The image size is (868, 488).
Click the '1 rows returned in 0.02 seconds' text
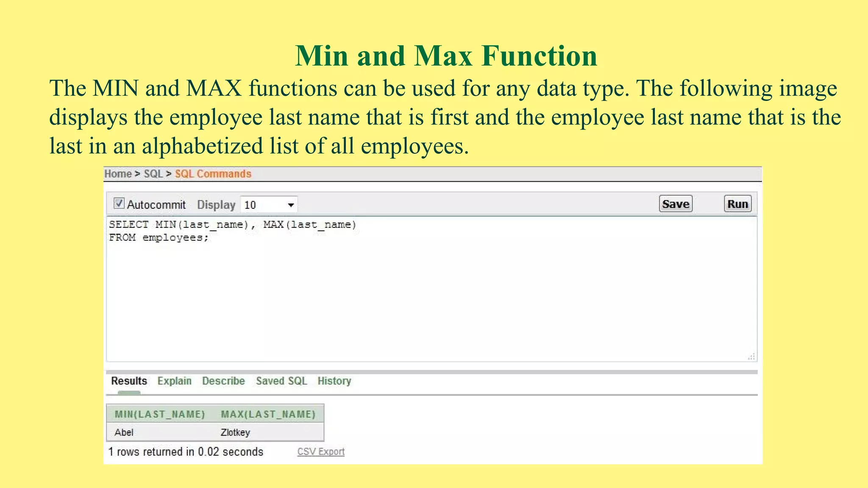186,452
